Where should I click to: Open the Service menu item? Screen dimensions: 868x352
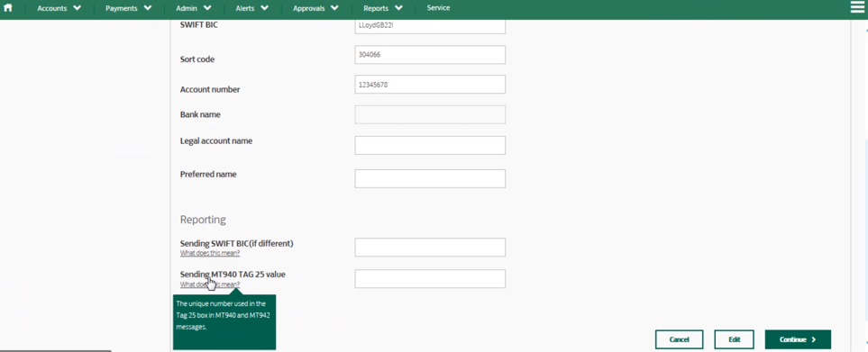point(438,8)
